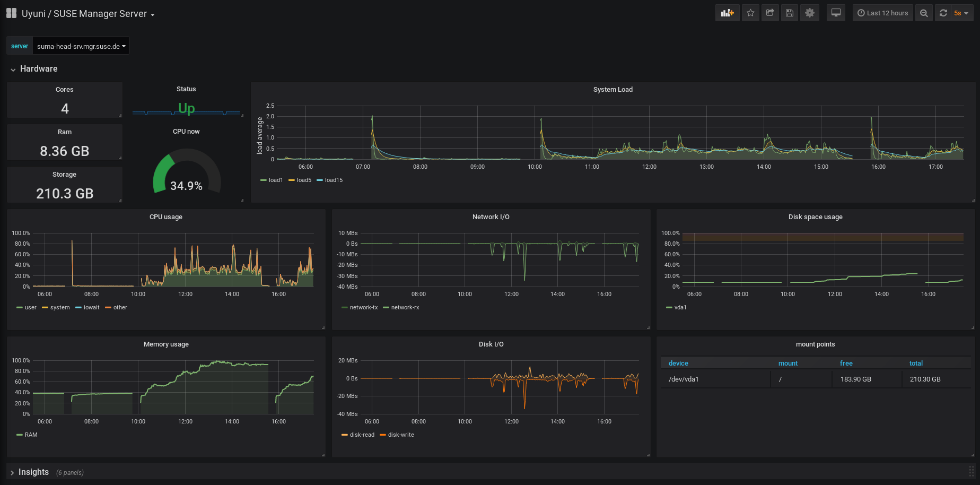Click the Cores value 4
Screen dimensions: 980x485
[65, 109]
